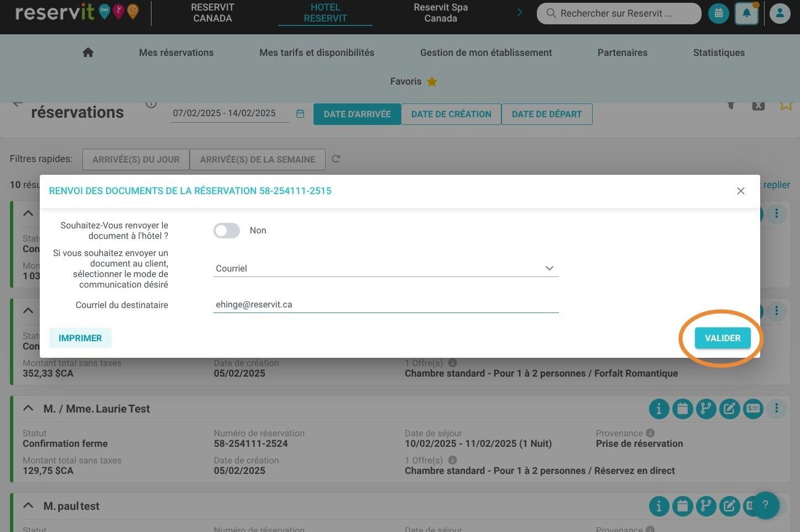Click branch icon on Laurie Test reservation
The image size is (800, 532).
(706, 409)
